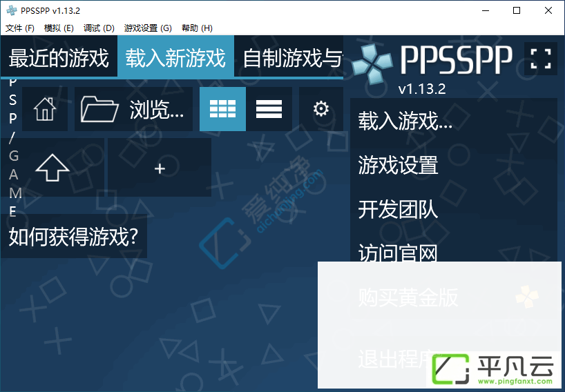Go to home directory via house icon
The height and width of the screenshot is (392, 565).
pos(45,109)
